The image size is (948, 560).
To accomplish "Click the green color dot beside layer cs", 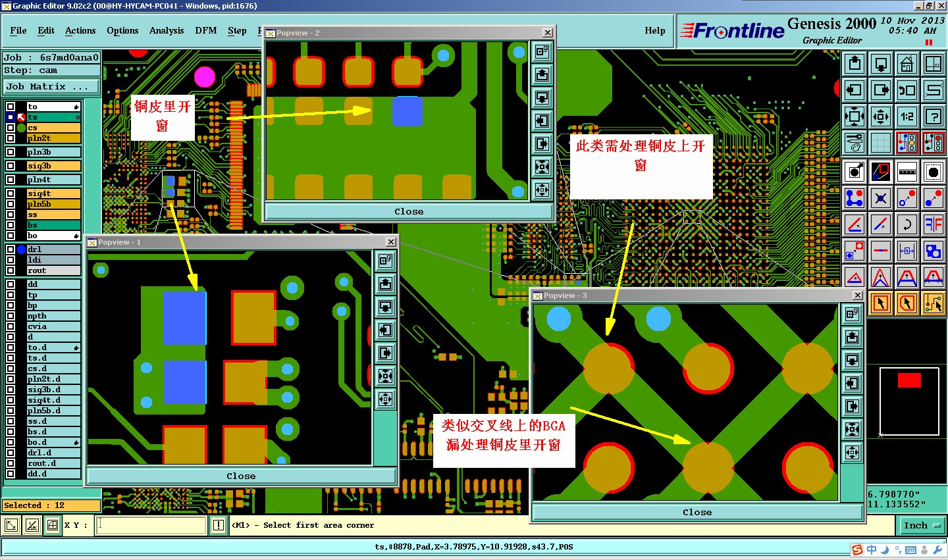I will pos(21,128).
